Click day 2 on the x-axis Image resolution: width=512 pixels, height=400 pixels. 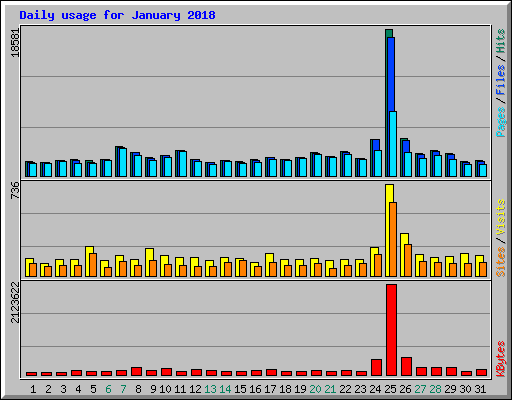(48, 389)
